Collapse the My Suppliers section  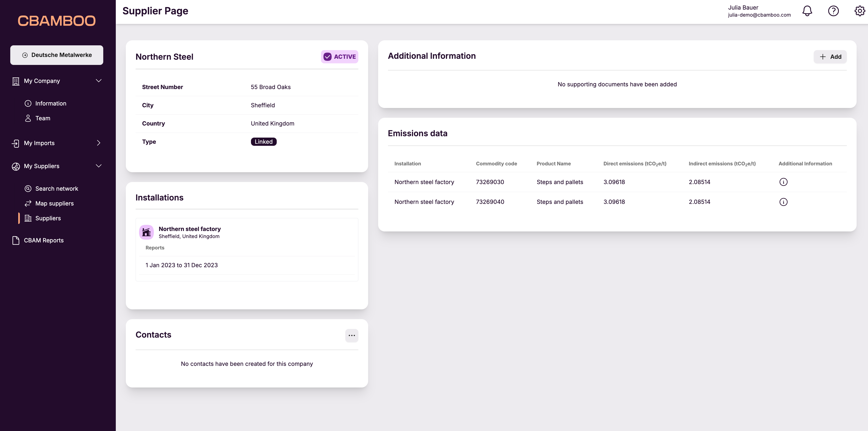[x=98, y=166]
